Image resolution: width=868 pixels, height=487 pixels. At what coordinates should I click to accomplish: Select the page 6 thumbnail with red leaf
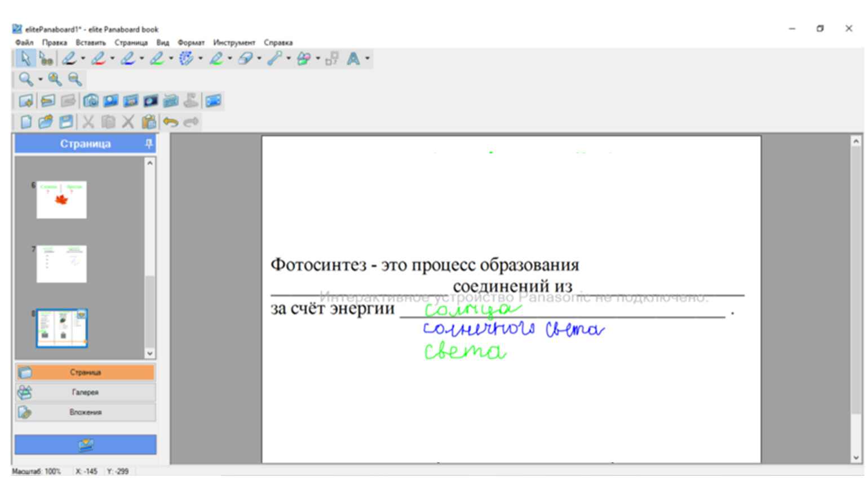[x=61, y=200]
